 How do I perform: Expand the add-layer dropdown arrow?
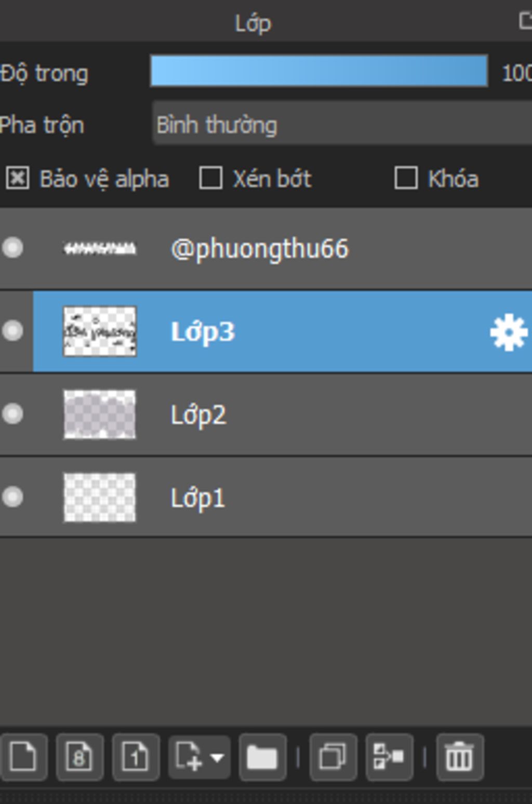218,758
